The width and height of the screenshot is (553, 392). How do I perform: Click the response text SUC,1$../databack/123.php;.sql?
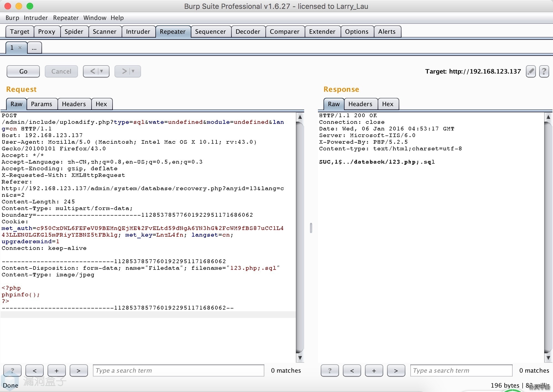pyautogui.click(x=377, y=162)
